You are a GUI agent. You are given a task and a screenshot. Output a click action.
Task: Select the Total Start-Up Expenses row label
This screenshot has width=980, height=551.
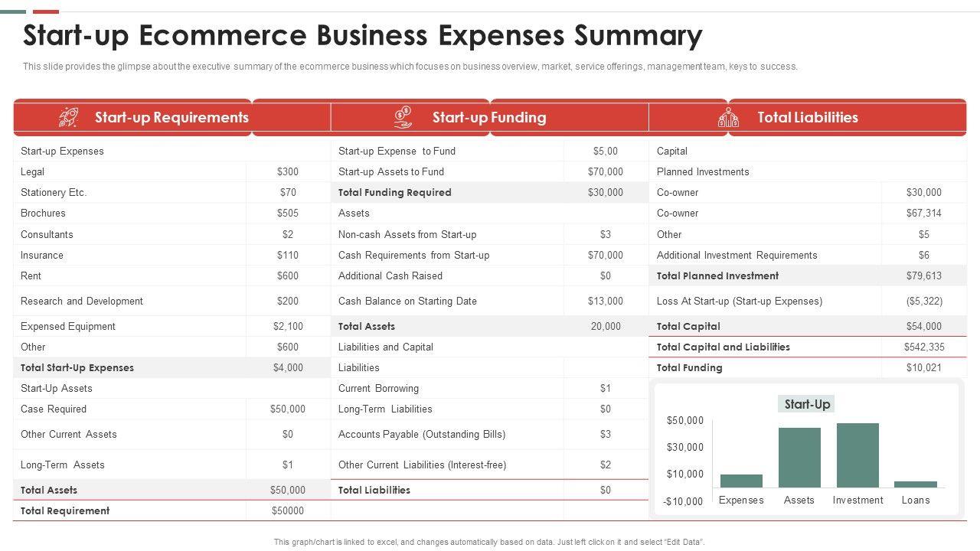[x=77, y=367]
